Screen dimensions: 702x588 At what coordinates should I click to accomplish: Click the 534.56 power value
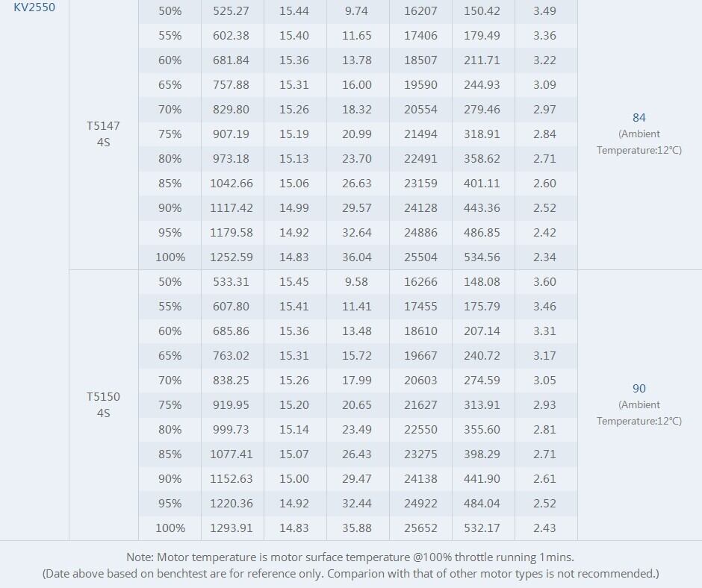[482, 257]
